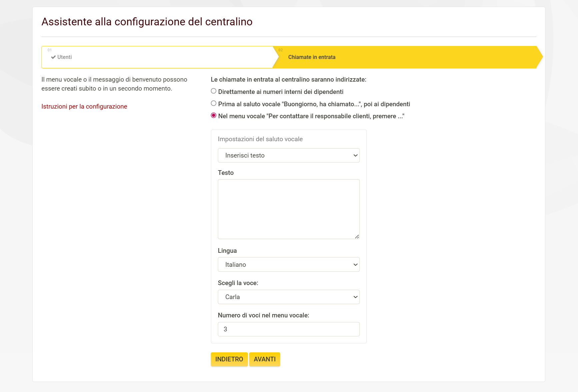Click the step number 02 label

[280, 50]
